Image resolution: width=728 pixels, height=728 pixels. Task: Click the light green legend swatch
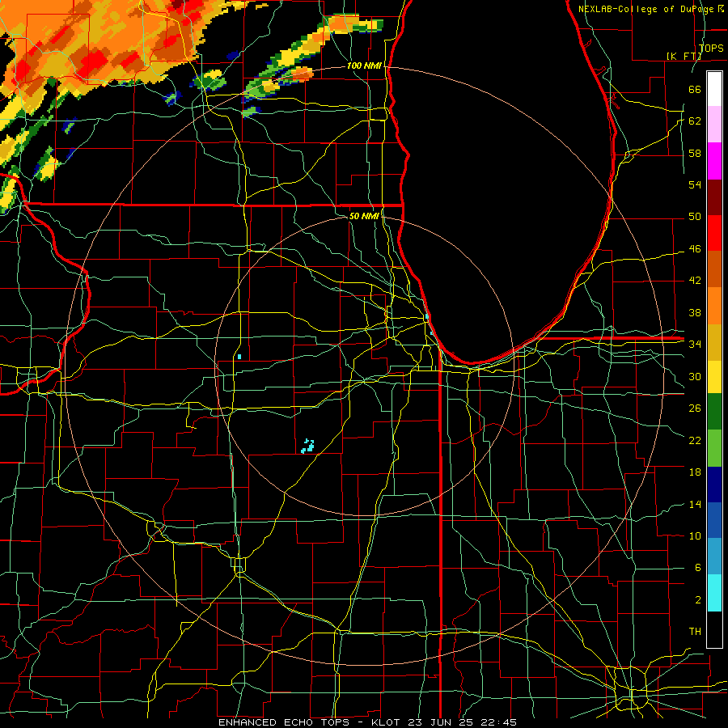pyautogui.click(x=714, y=448)
